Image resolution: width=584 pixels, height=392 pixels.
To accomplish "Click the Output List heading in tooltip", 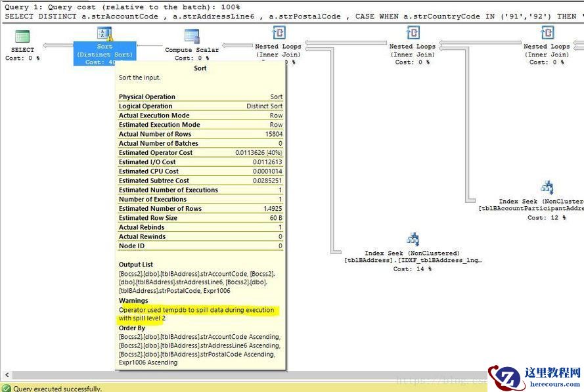I will [x=136, y=265].
